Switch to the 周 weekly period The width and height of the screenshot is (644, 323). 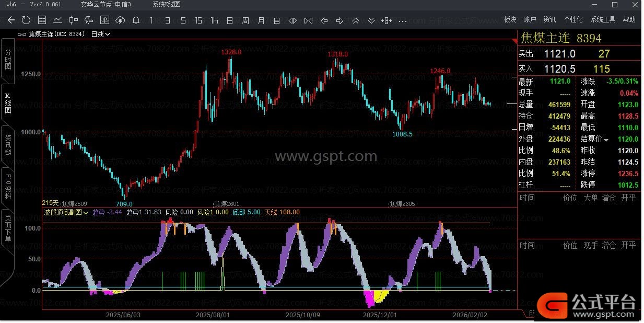point(245,20)
